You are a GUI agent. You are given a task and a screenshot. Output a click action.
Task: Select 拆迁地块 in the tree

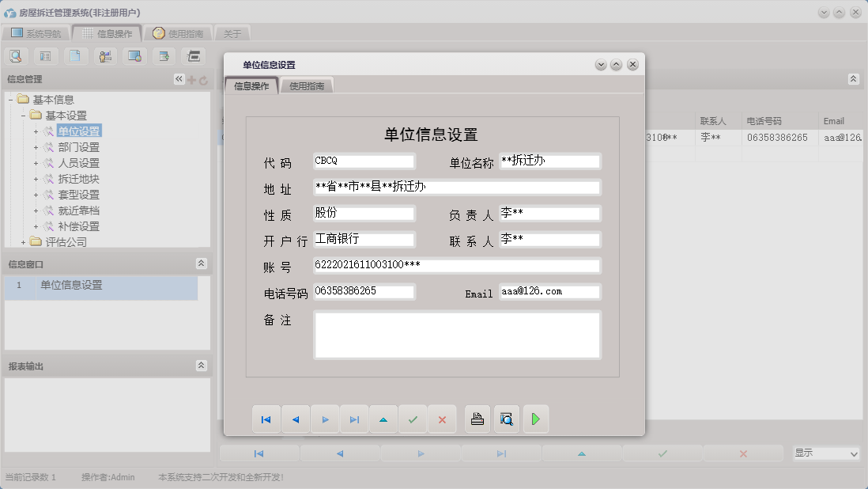(x=78, y=179)
